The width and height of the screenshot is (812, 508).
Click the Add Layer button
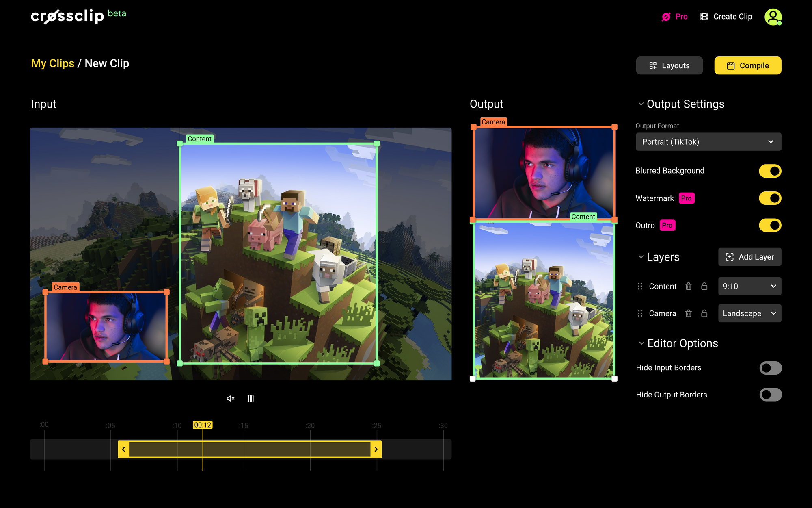[751, 257]
